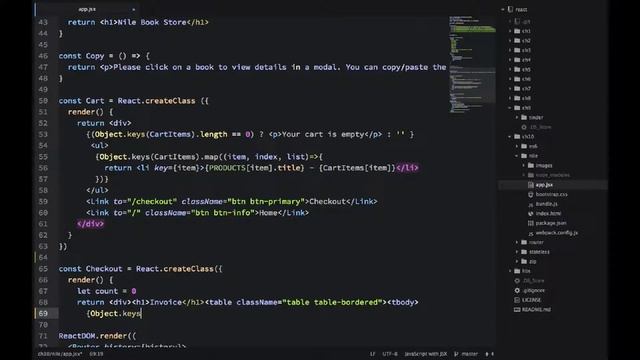Click the ch10 folder icon
The width and height of the screenshot is (640, 360).
tap(517, 136)
